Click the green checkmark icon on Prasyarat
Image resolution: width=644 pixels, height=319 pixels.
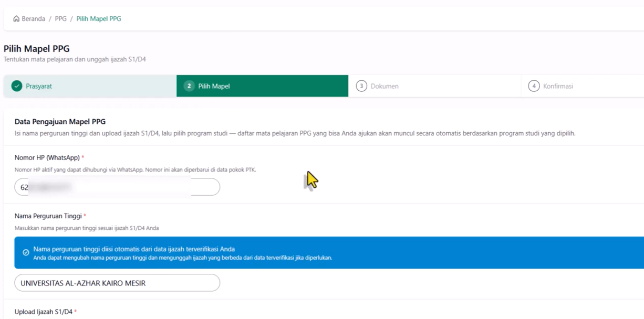point(17,86)
